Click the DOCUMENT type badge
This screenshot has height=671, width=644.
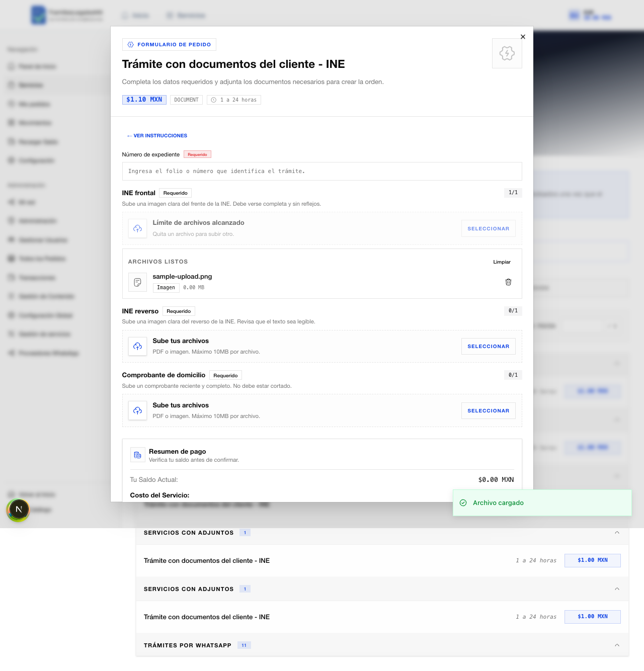point(186,100)
